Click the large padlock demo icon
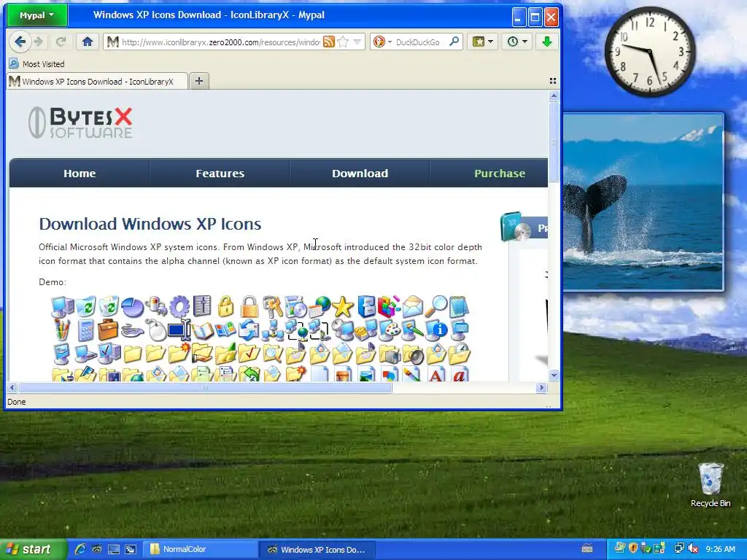 [249, 307]
